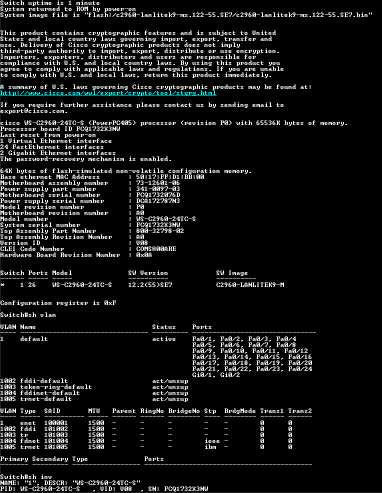The height and width of the screenshot is (493, 382).
Task: Click the 'BridgeNo' column header
Action: [184, 411]
